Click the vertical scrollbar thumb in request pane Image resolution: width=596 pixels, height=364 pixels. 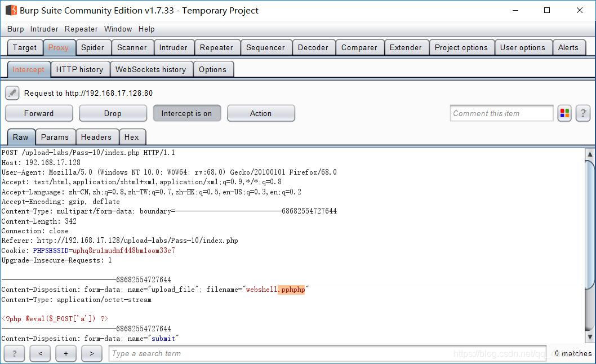point(590,224)
